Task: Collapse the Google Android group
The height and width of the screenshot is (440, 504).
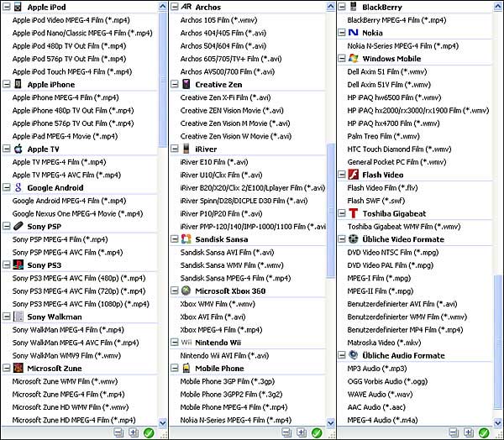Action: pos(7,187)
